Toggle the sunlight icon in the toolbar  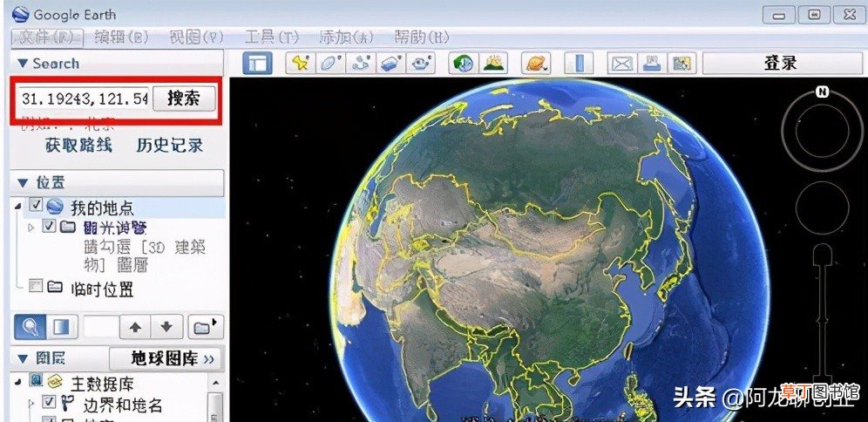click(x=494, y=64)
